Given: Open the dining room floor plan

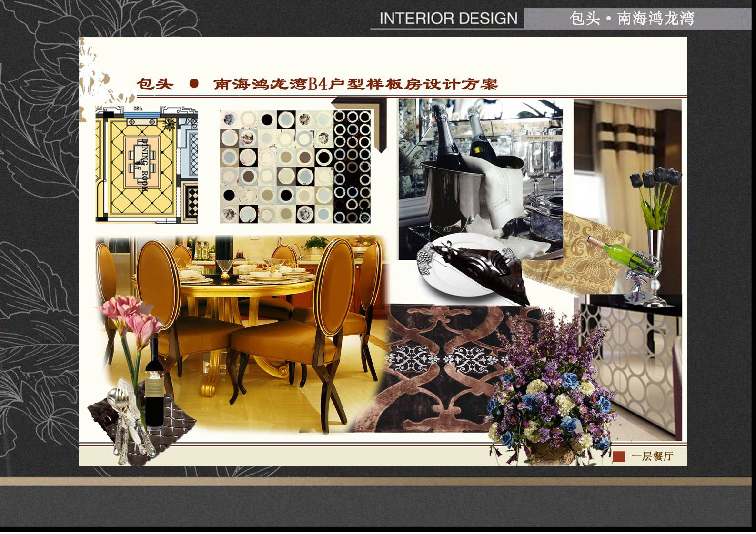Looking at the screenshot, I should 146,164.
